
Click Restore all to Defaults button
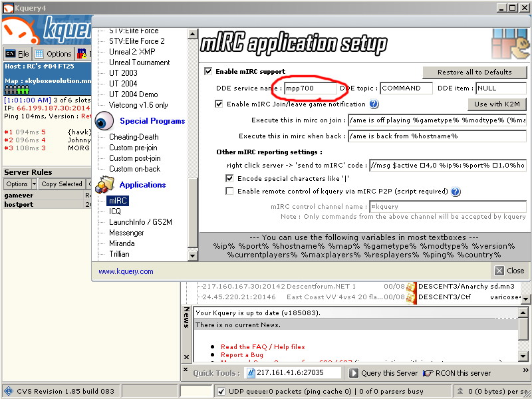(x=474, y=72)
